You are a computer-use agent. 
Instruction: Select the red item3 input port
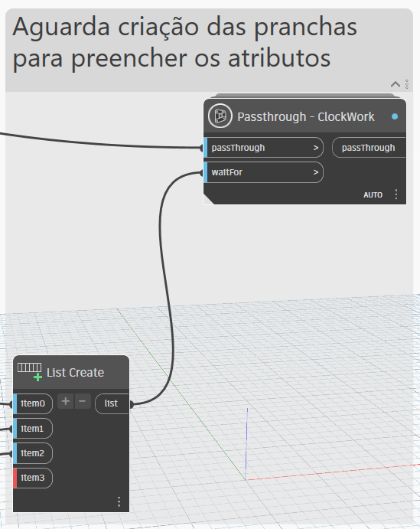click(x=33, y=478)
